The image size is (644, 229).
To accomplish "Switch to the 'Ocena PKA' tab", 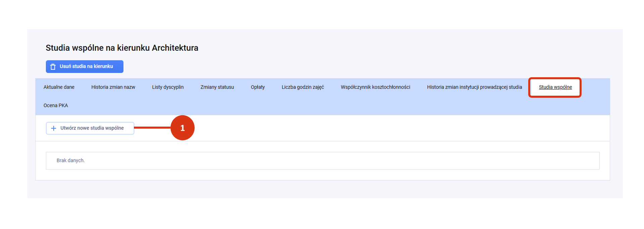I will coord(56,105).
